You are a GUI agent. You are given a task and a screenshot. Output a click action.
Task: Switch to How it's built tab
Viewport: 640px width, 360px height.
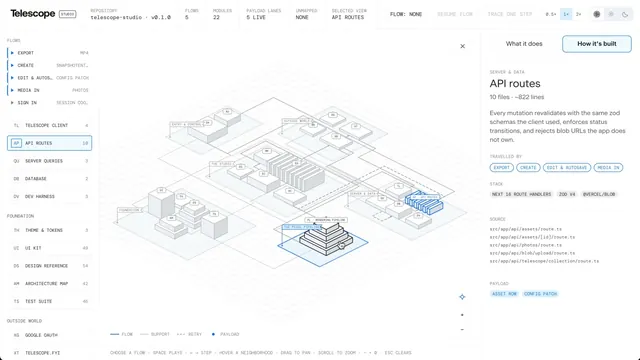(597, 44)
